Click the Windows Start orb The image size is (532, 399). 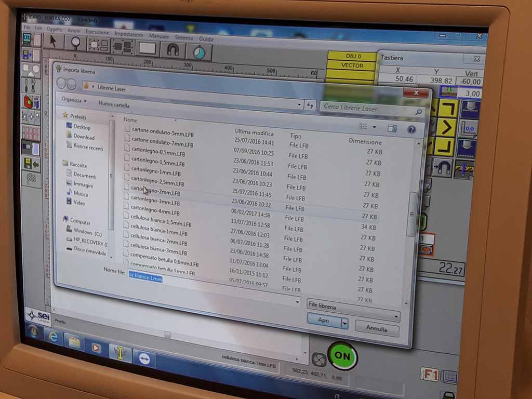click(x=33, y=331)
